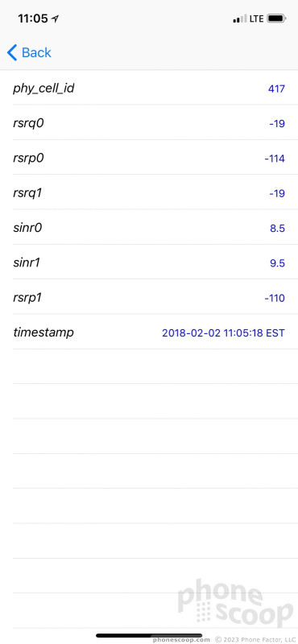Tap the Back chevron arrow
The width and height of the screenshot is (298, 644).
tap(12, 52)
